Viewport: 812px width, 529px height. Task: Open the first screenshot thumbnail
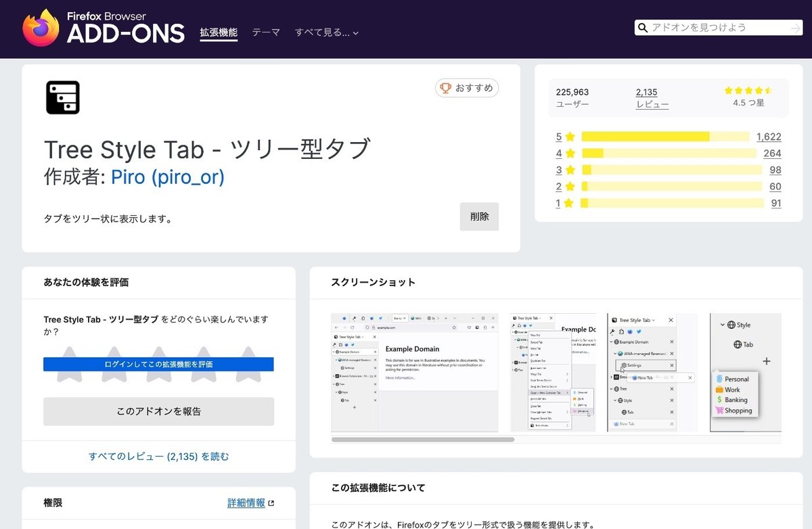coord(413,371)
